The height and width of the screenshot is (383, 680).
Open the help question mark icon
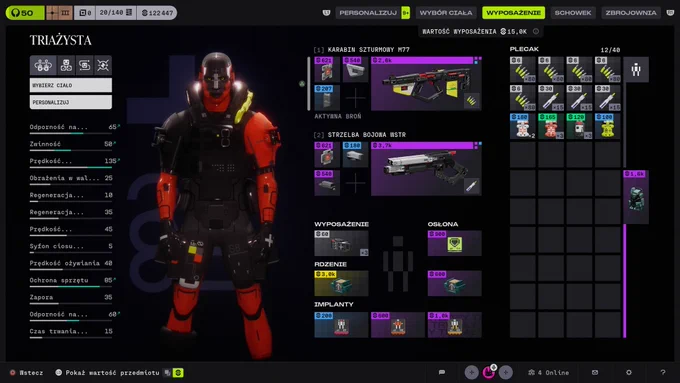click(663, 372)
